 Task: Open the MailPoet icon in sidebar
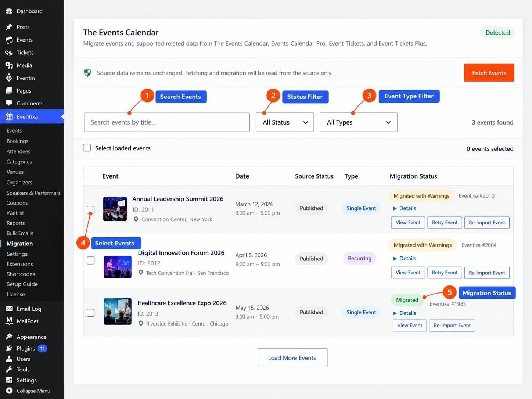tap(9, 321)
